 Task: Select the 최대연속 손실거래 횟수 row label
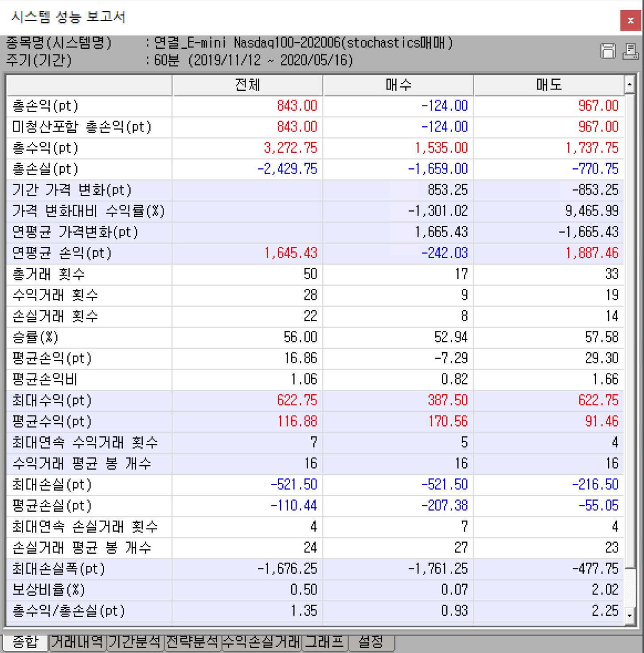tap(85, 527)
